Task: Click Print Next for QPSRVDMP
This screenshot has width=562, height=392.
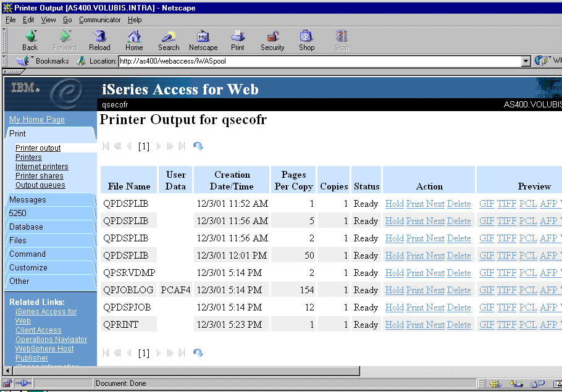Action: coord(426,273)
